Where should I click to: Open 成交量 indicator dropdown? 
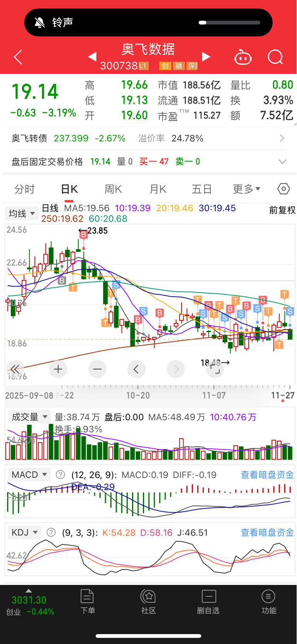coord(29,417)
